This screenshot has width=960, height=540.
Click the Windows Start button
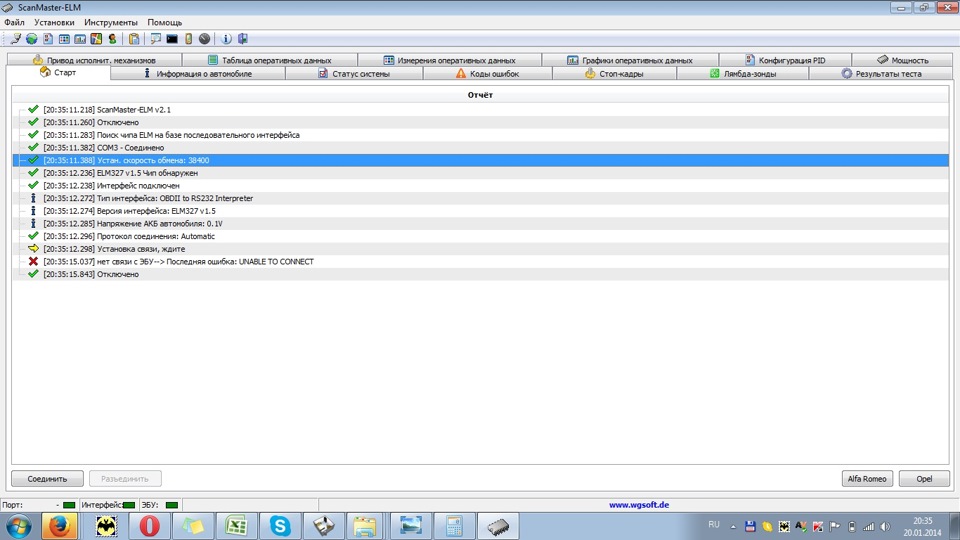tap(18, 527)
